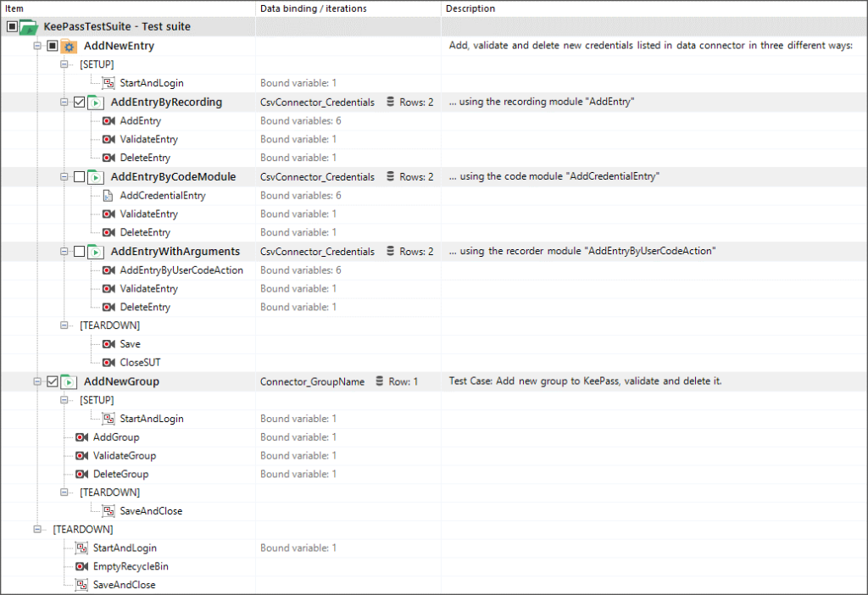Click the AddEntryWithArguments test case play icon
Image resolution: width=868 pixels, height=595 pixels.
96,252
